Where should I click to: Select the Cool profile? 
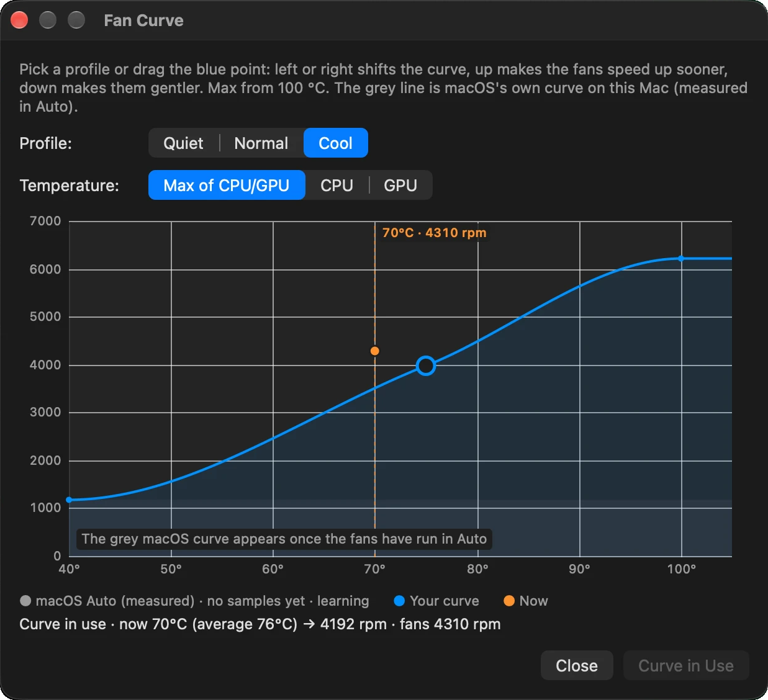(336, 143)
